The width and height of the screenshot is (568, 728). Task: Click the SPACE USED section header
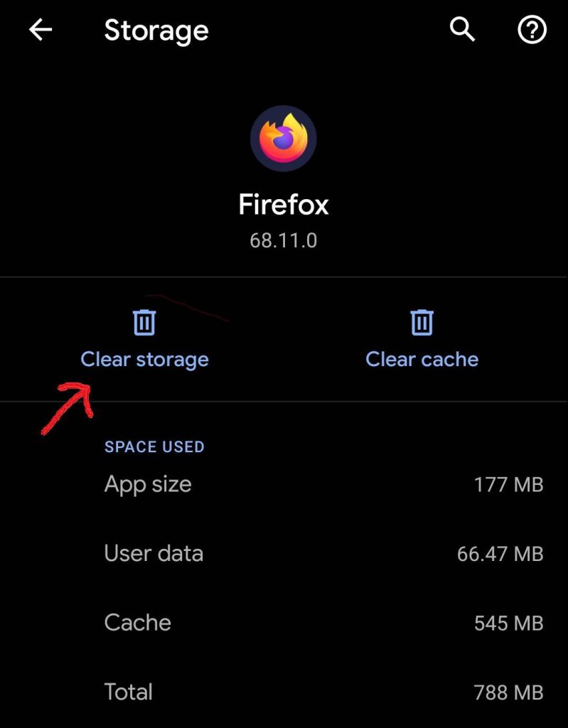coord(154,447)
